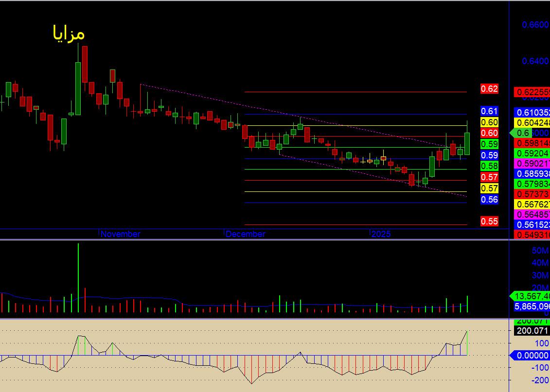The image size is (550, 392).
Task: Click the tallest green volume spike bar
Action: tap(78, 278)
